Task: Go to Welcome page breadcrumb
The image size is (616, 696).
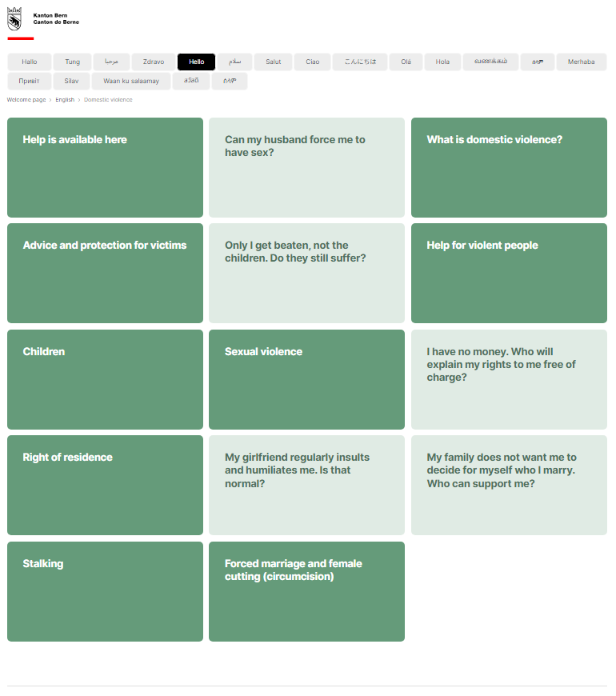Action: click(26, 100)
